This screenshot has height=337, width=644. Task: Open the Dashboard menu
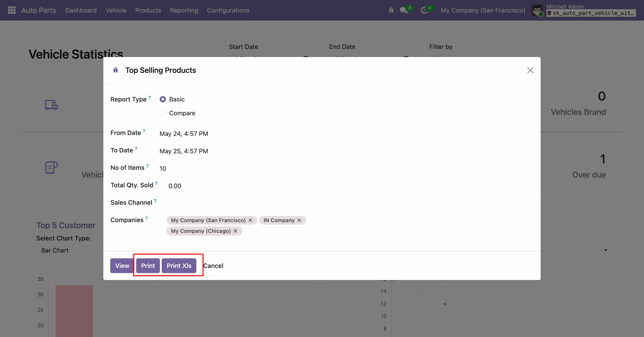pyautogui.click(x=81, y=10)
